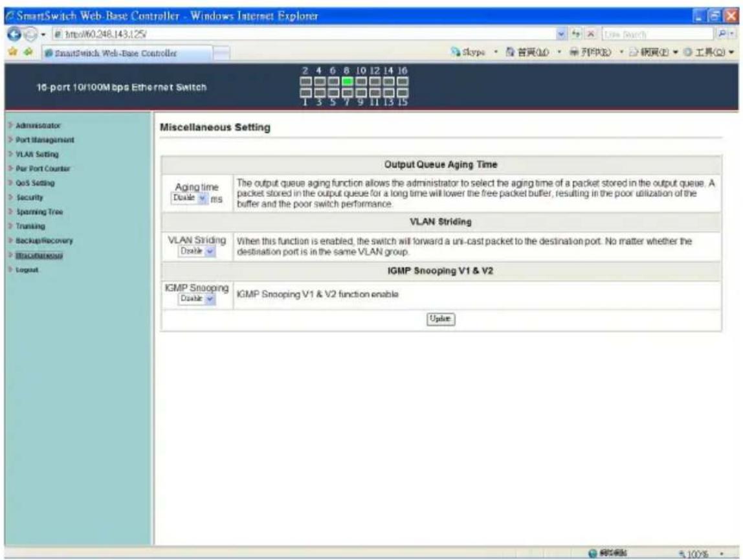743x560 pixels.
Task: Open the Port Management menu item
Action: pyautogui.click(x=45, y=140)
